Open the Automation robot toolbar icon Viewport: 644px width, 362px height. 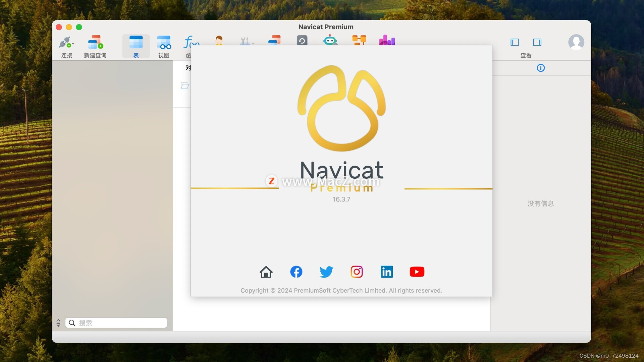pyautogui.click(x=330, y=40)
